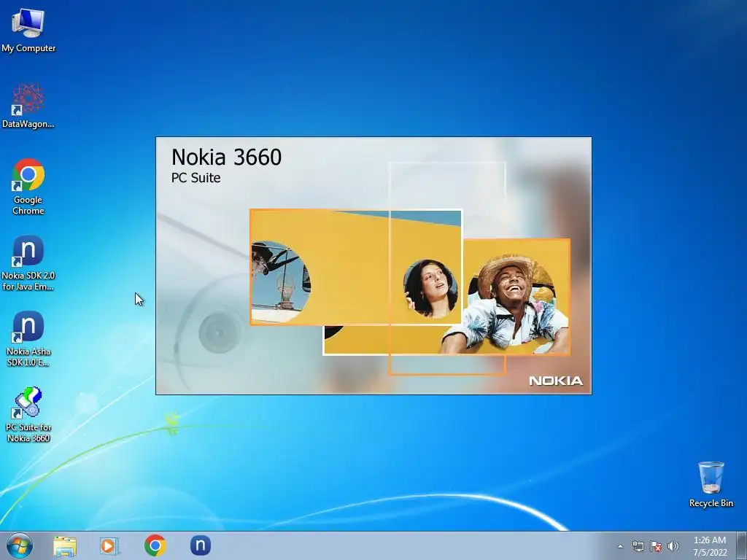Click the taskbar clock showing 1:26 AM

coord(710,546)
